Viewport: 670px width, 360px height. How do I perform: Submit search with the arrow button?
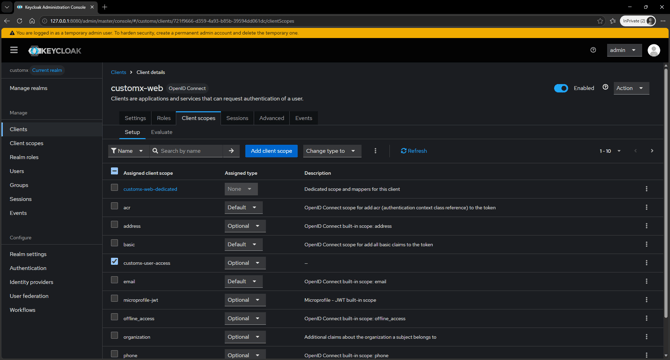point(231,151)
